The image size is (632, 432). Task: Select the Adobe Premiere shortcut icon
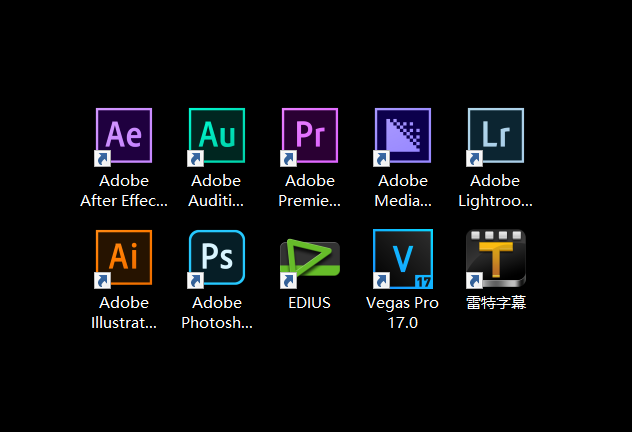point(310,136)
